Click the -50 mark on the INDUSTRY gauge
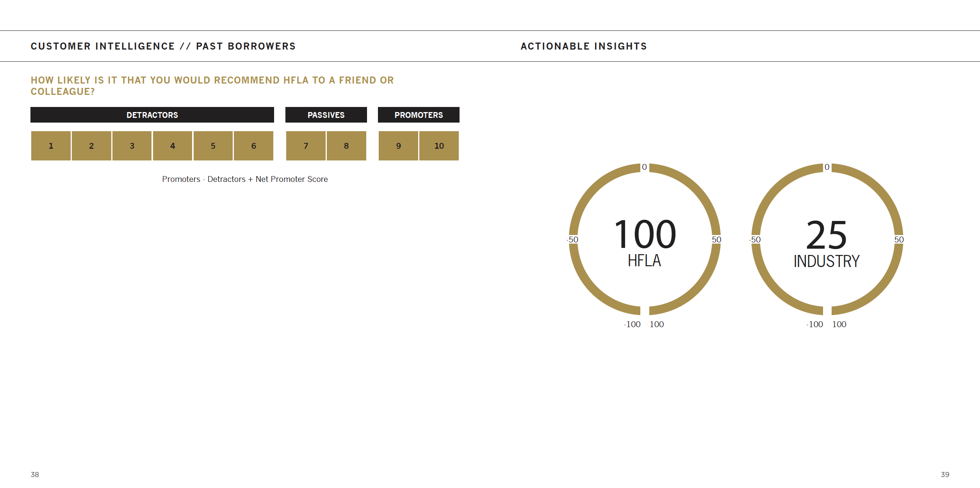 [755, 239]
